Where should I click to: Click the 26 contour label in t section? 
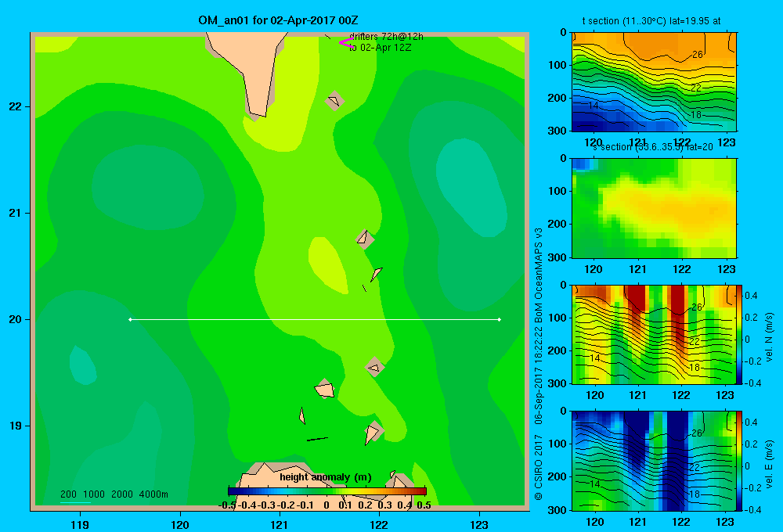point(698,54)
